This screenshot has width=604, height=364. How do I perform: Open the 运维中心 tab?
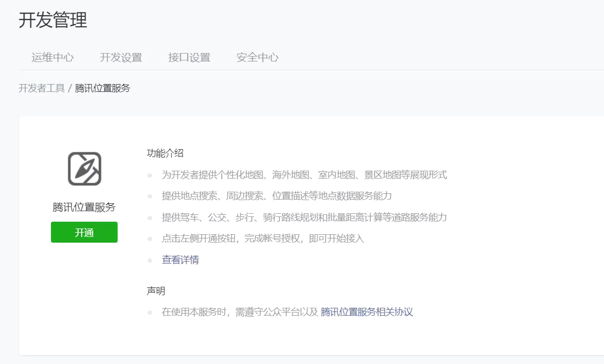tap(53, 57)
